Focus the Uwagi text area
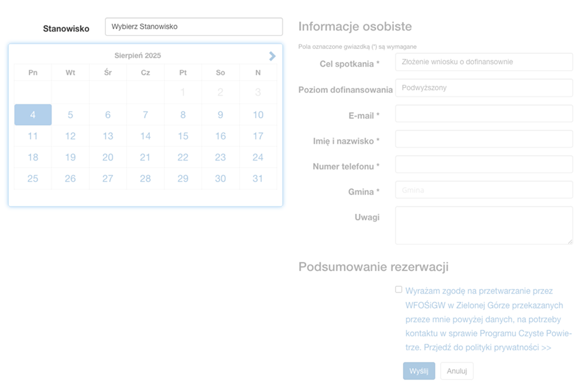This screenshot has height=387, width=588. [484, 225]
